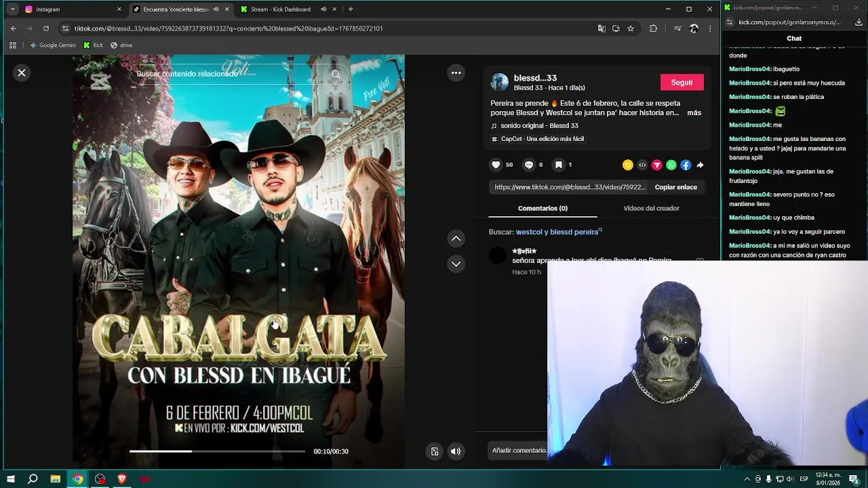Share the video to Facebook
Image resolution: width=868 pixels, height=488 pixels.
click(686, 165)
